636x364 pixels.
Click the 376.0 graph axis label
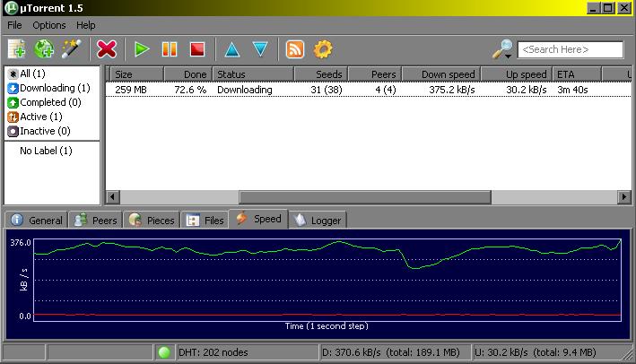(21, 242)
